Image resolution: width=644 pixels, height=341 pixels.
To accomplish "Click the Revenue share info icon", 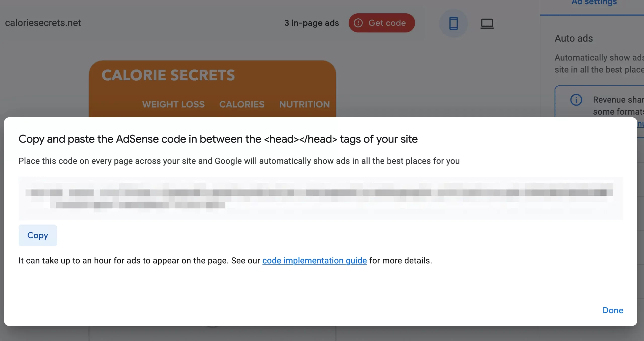I will pyautogui.click(x=576, y=100).
